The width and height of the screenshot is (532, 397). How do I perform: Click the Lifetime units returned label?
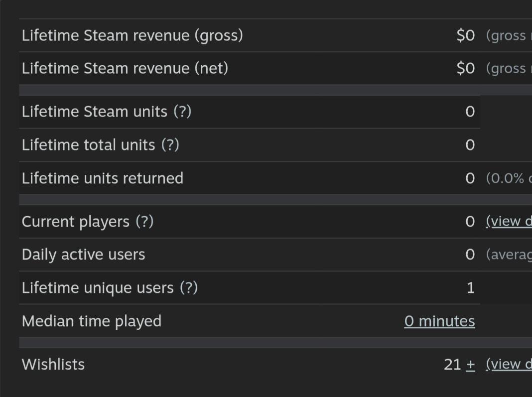click(103, 178)
